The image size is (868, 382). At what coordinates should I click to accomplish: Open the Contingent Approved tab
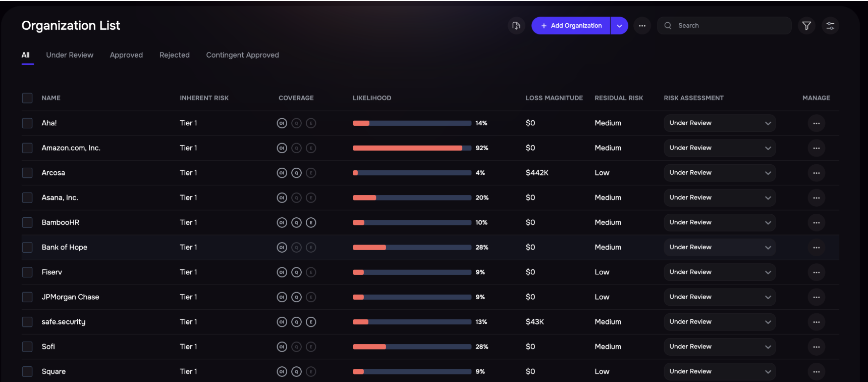pyautogui.click(x=242, y=55)
